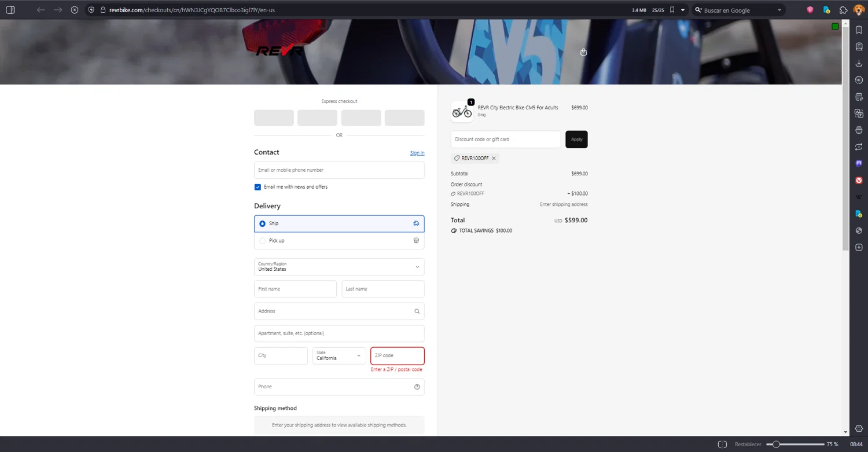Click the Address search field
Image resolution: width=868 pixels, height=452 pixels.
(x=339, y=311)
